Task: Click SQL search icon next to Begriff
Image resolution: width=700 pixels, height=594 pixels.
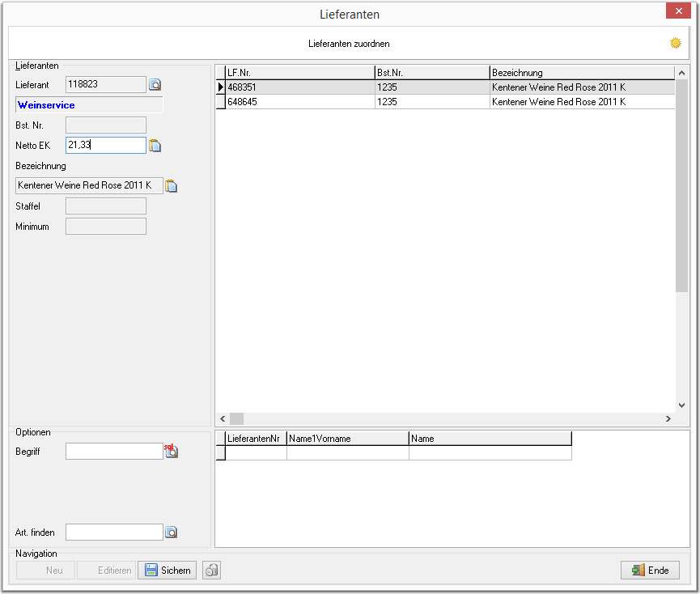Action: click(x=171, y=451)
